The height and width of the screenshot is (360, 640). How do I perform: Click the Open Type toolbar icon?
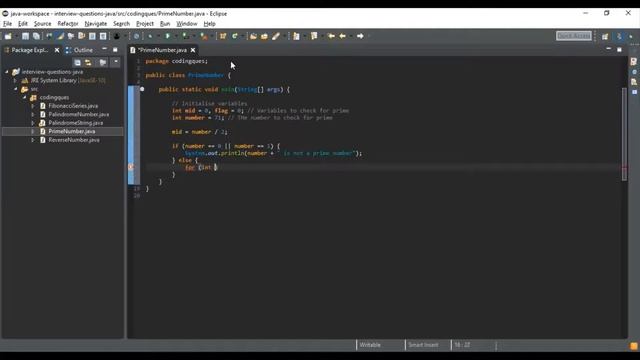(253, 36)
